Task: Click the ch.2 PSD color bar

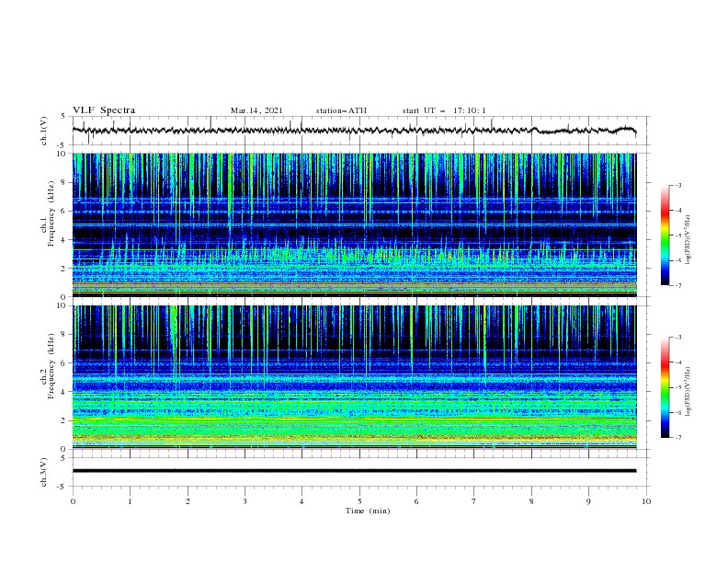Action: tap(665, 387)
